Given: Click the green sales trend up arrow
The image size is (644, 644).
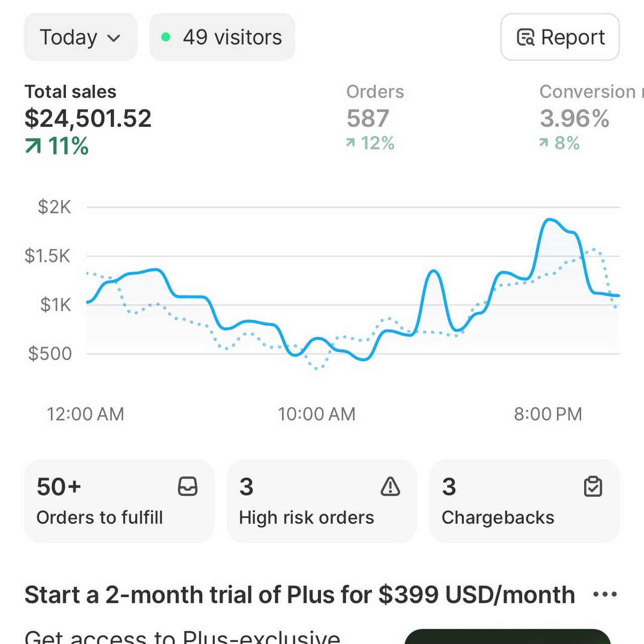Looking at the screenshot, I should (33, 146).
